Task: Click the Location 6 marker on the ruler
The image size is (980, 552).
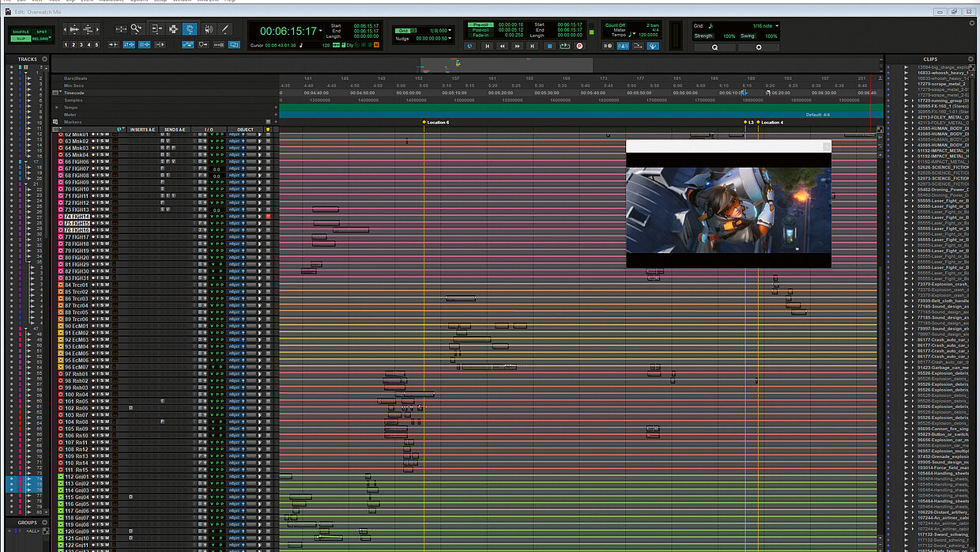Action: point(436,123)
